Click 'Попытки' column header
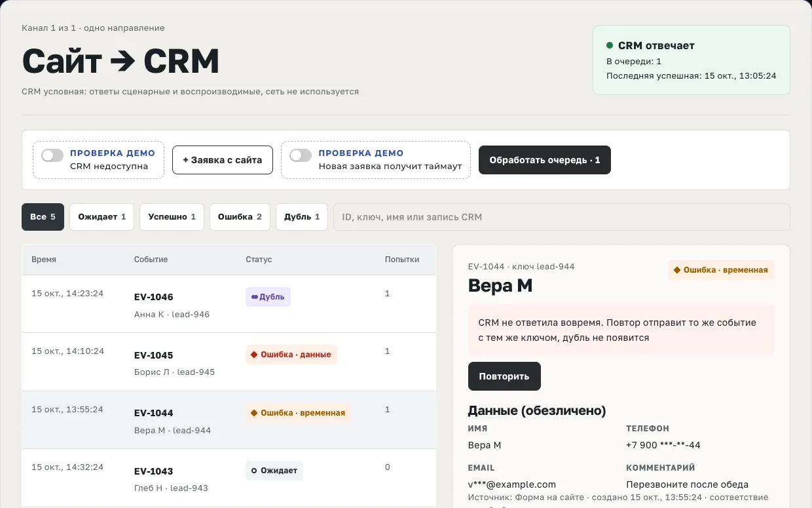The height and width of the screenshot is (508, 812). 402,260
